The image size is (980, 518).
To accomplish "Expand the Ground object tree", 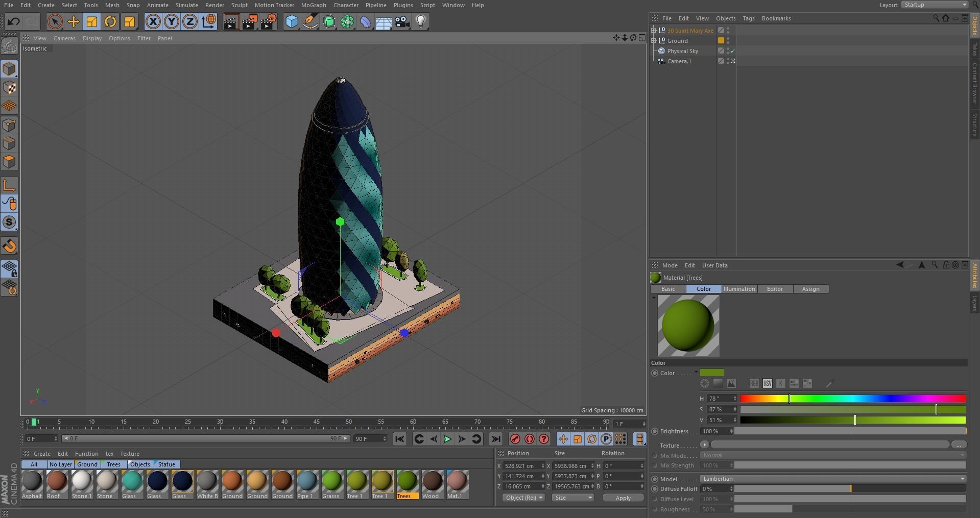I will [x=653, y=41].
